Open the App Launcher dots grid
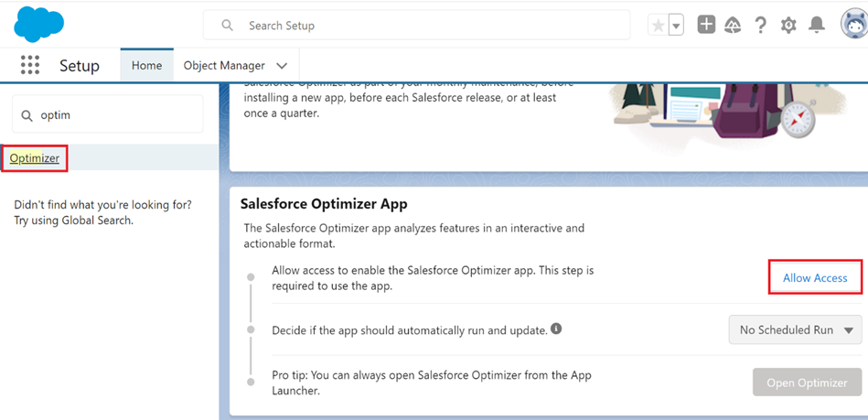 pyautogui.click(x=30, y=65)
